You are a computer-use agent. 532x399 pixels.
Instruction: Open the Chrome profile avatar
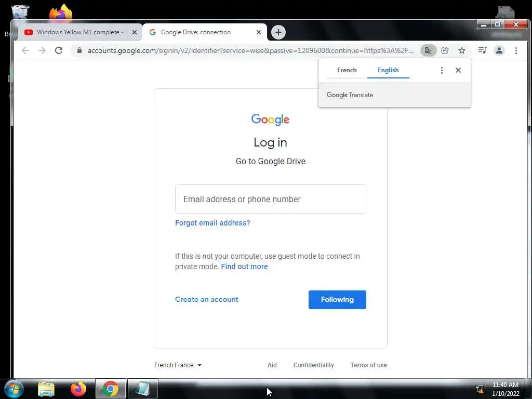[x=499, y=50]
